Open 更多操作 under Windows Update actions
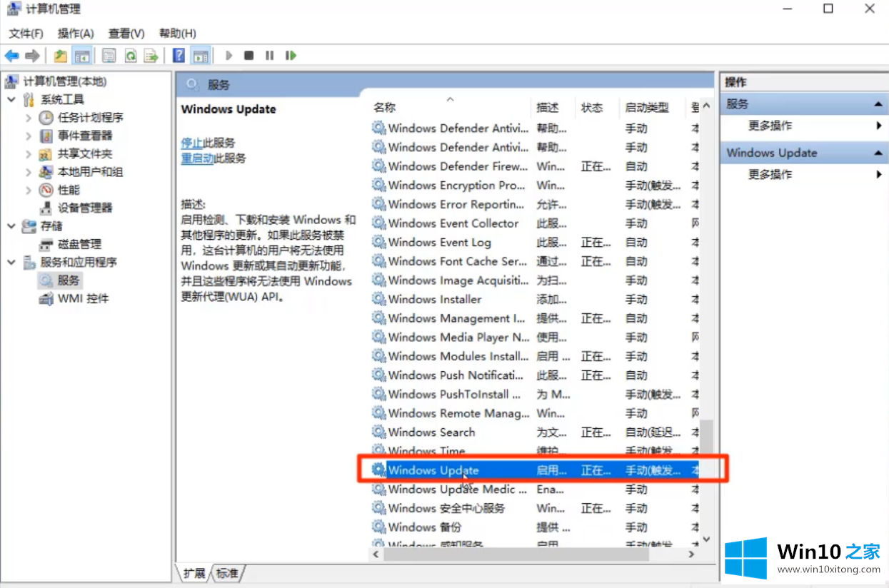This screenshot has height=588, width=889. click(770, 174)
